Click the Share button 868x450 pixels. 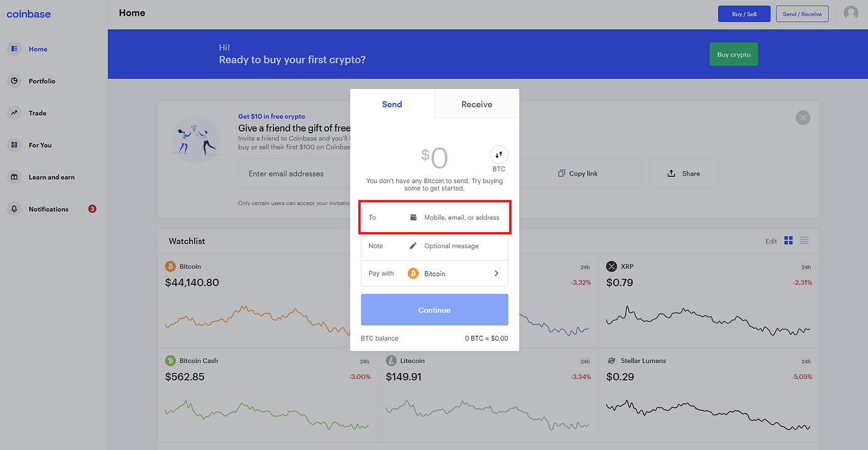(684, 173)
